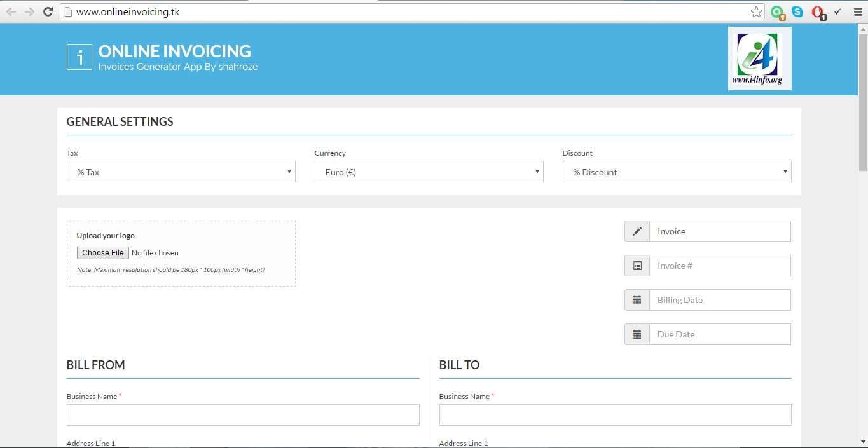Click the Online Invoicing 'i' logo icon

79,58
